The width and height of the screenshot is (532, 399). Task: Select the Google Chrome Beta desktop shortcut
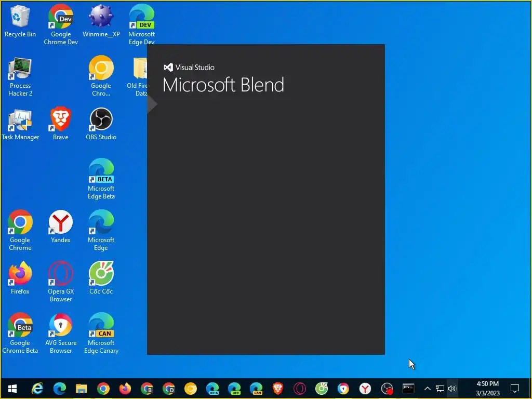click(20, 333)
